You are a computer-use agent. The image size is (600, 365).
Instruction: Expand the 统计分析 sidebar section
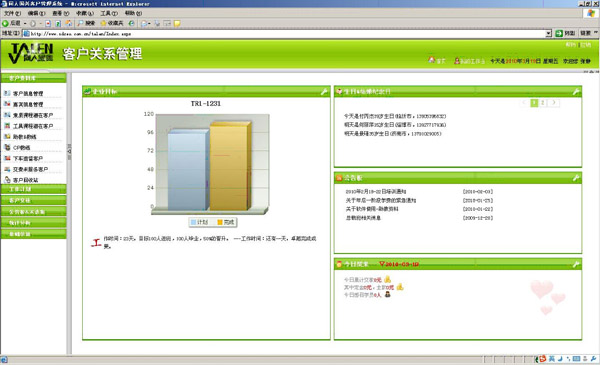(x=34, y=223)
